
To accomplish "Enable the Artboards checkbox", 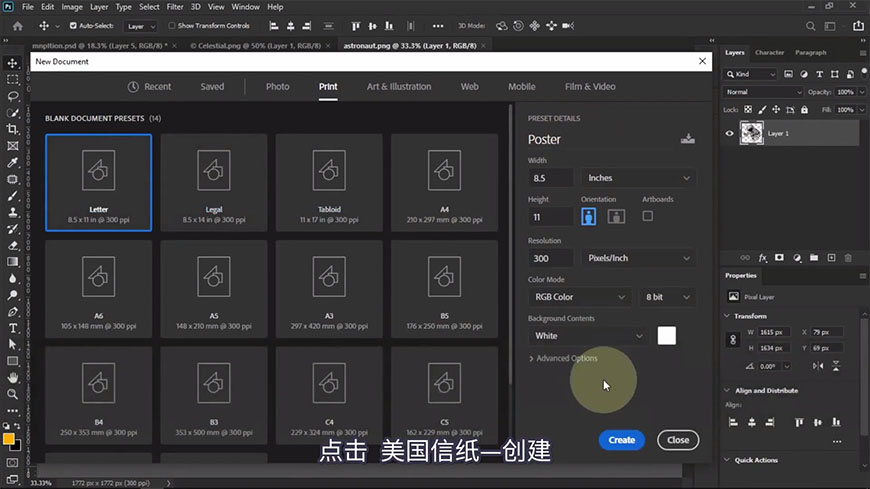I will point(648,216).
